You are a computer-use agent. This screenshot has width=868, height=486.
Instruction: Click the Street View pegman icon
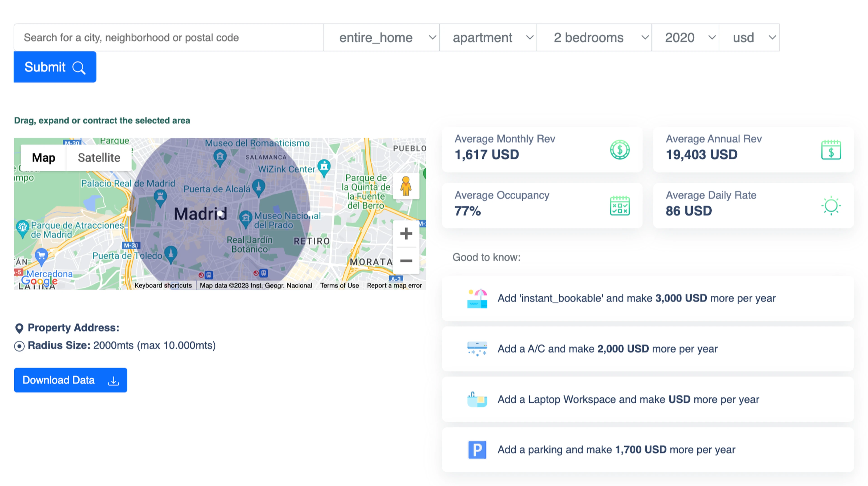click(x=406, y=186)
